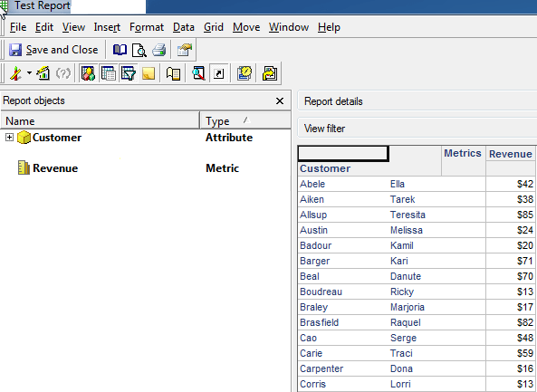Viewport: 537px width, 392px height.
Task: Select the Revenue metric in Report objects
Action: pos(55,168)
